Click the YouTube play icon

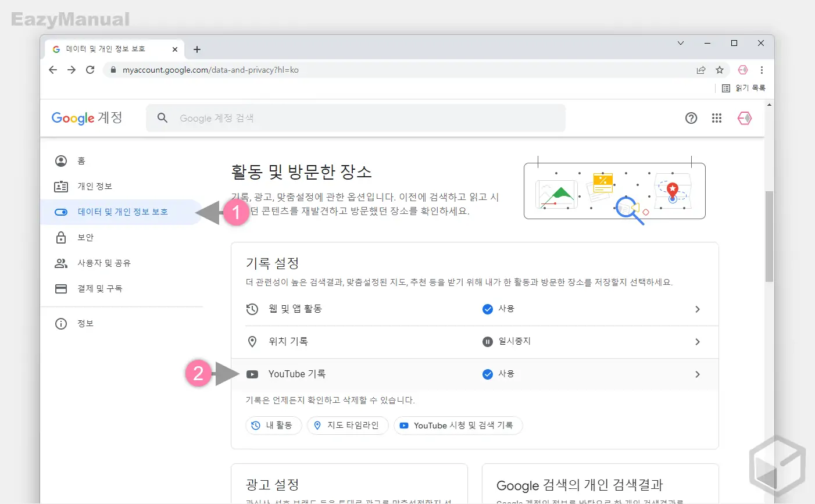click(x=252, y=374)
